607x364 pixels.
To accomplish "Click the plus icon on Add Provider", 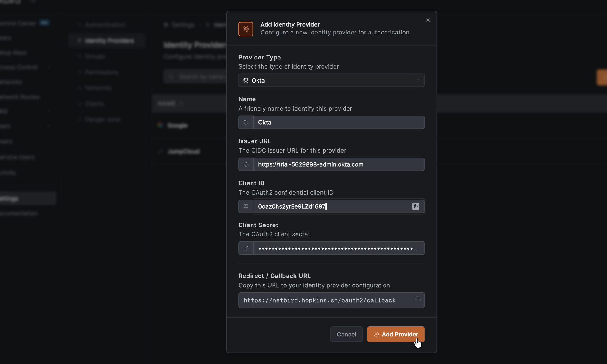I will 376,334.
